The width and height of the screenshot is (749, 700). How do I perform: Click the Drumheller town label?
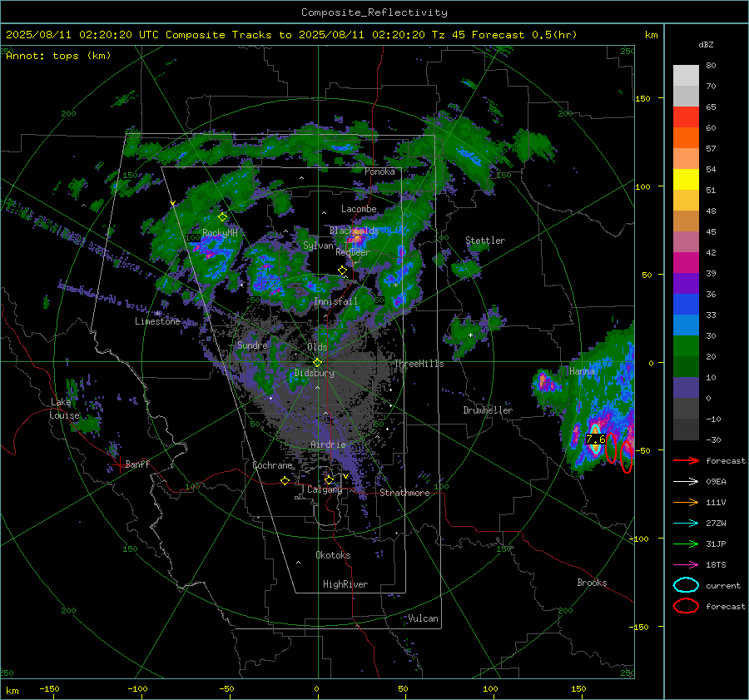coord(488,410)
